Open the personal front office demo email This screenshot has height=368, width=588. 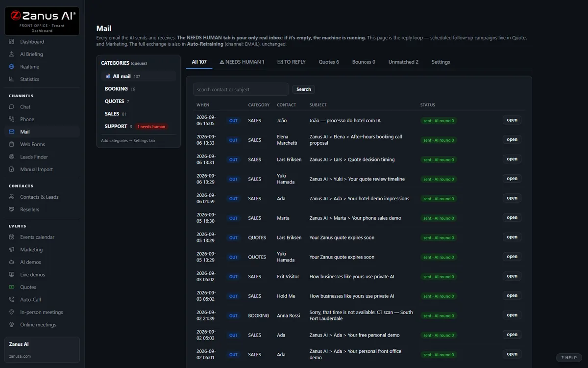click(512, 354)
